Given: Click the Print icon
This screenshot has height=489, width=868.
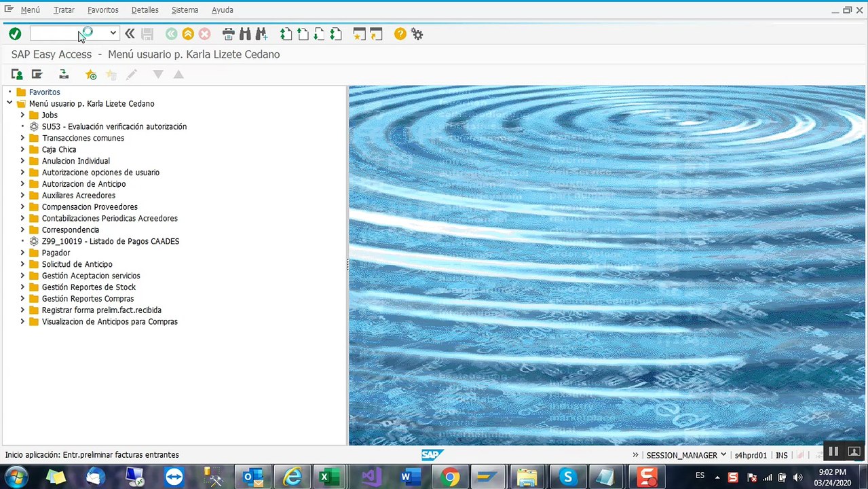Looking at the screenshot, I should click(x=229, y=33).
